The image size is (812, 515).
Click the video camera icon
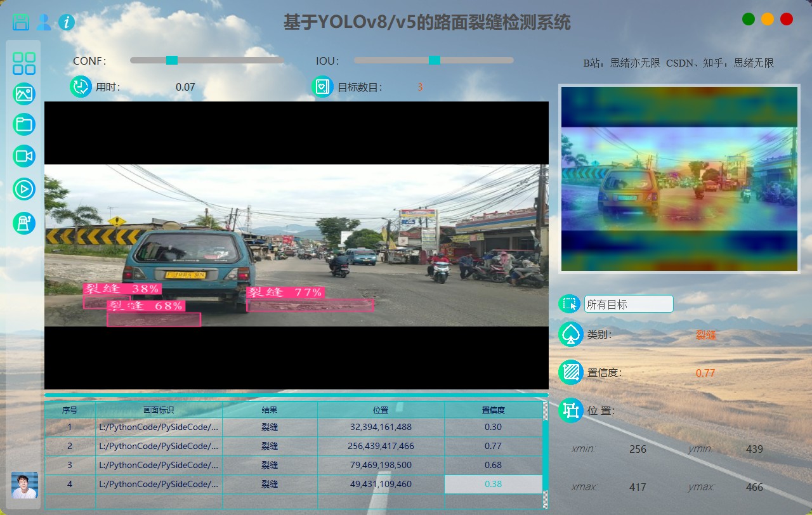[x=24, y=156]
